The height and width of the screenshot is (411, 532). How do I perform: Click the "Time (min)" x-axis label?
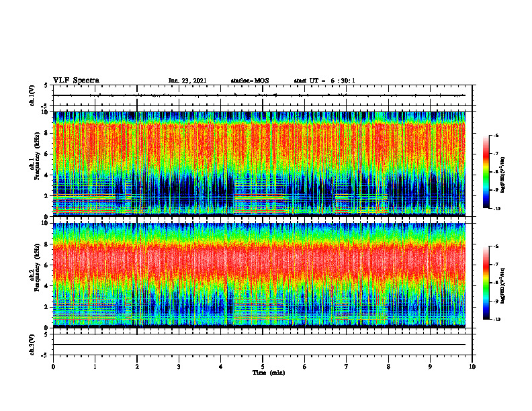(x=269, y=373)
